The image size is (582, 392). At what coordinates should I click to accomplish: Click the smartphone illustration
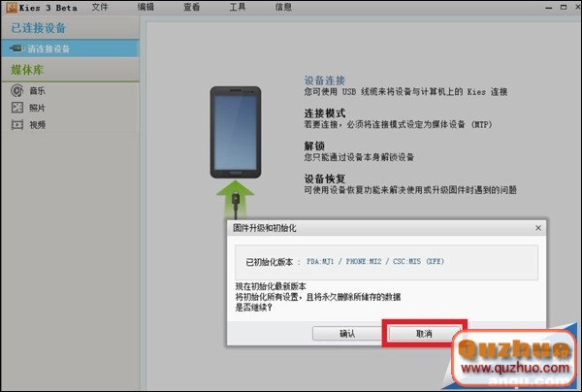point(236,133)
